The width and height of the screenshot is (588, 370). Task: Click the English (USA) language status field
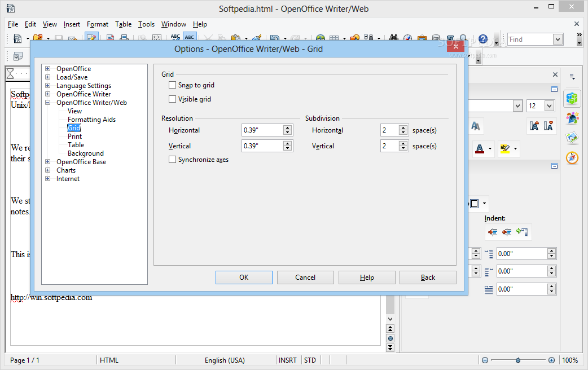coord(225,360)
